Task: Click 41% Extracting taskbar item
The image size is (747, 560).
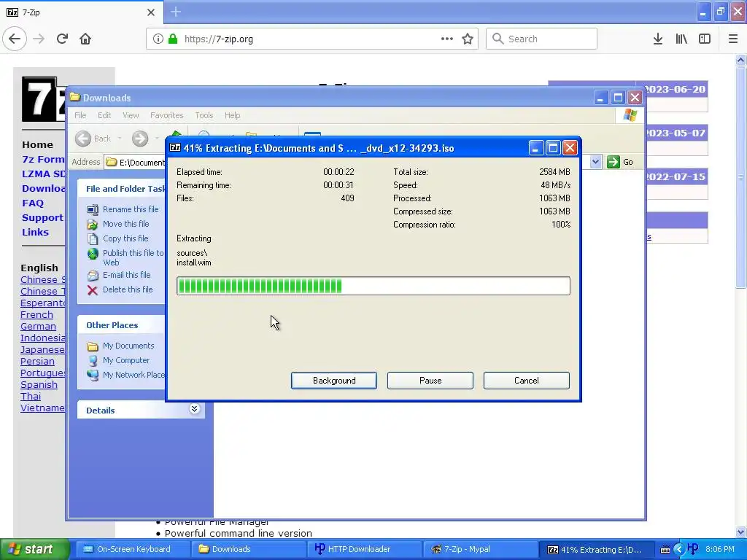Action: point(595,549)
